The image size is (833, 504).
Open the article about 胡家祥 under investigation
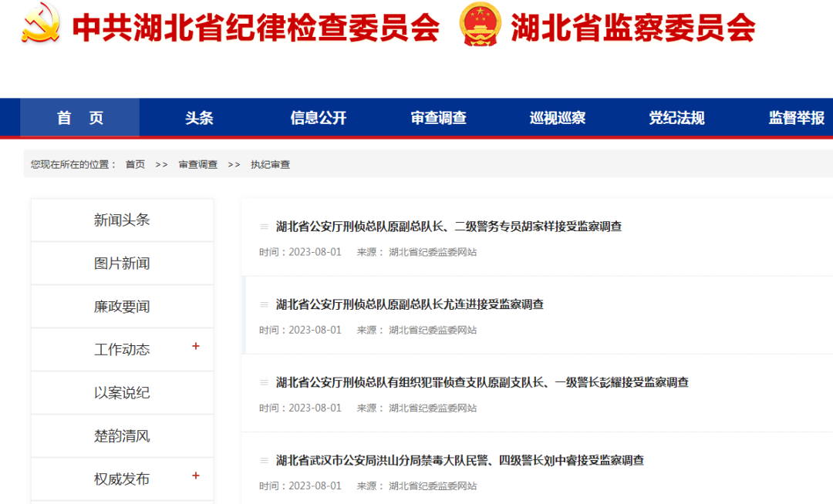click(451, 227)
